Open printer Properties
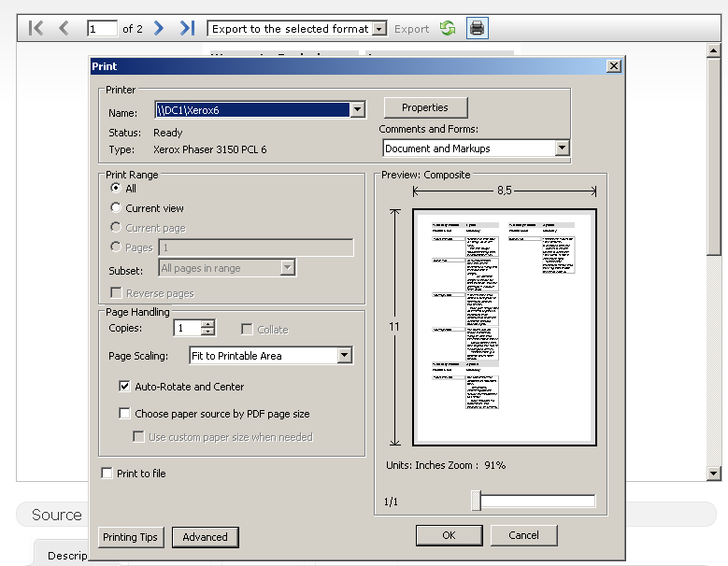The width and height of the screenshot is (728, 566). click(x=425, y=107)
